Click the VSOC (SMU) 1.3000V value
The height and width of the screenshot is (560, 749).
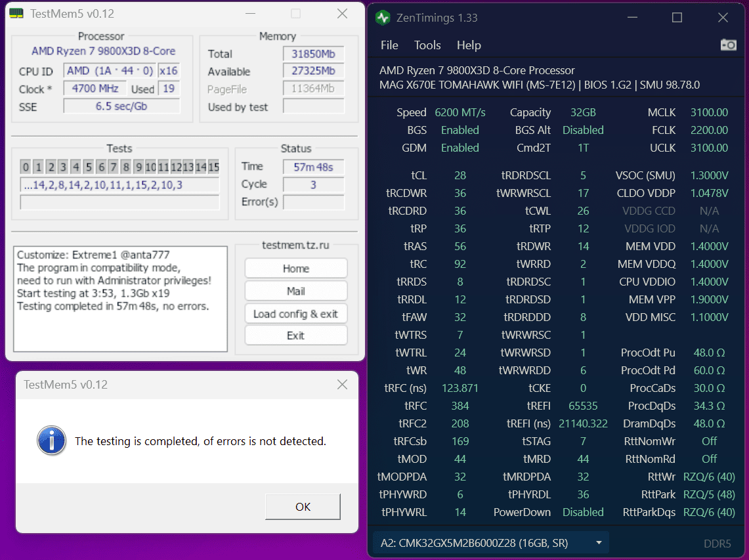[709, 175]
